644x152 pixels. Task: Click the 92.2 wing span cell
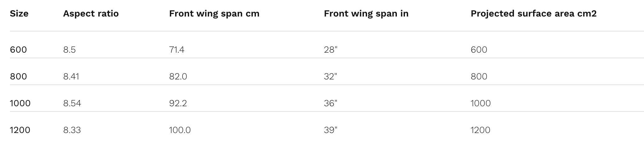[178, 103]
